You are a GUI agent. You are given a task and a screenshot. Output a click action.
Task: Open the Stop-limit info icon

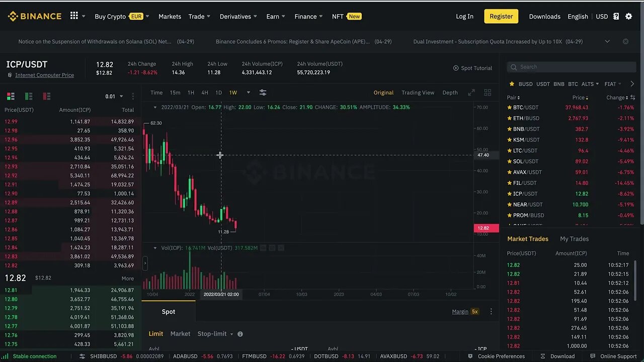click(x=240, y=334)
